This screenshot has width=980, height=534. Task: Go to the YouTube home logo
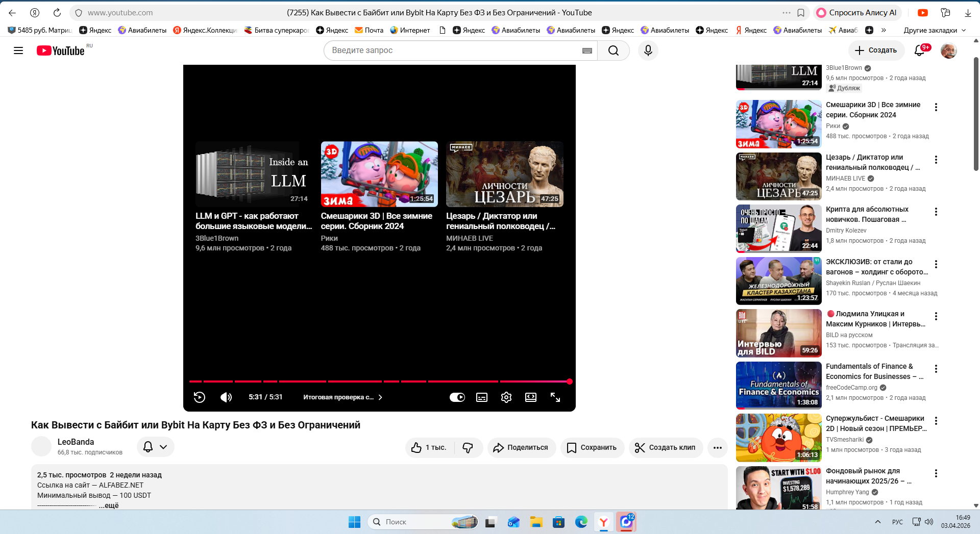coord(61,50)
